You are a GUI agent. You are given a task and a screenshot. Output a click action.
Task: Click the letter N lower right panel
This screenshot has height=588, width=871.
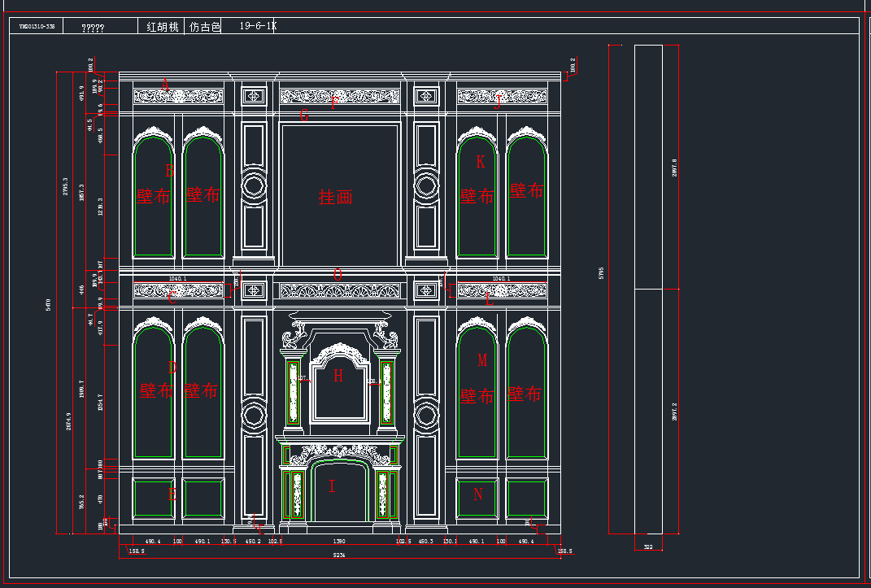point(477,494)
